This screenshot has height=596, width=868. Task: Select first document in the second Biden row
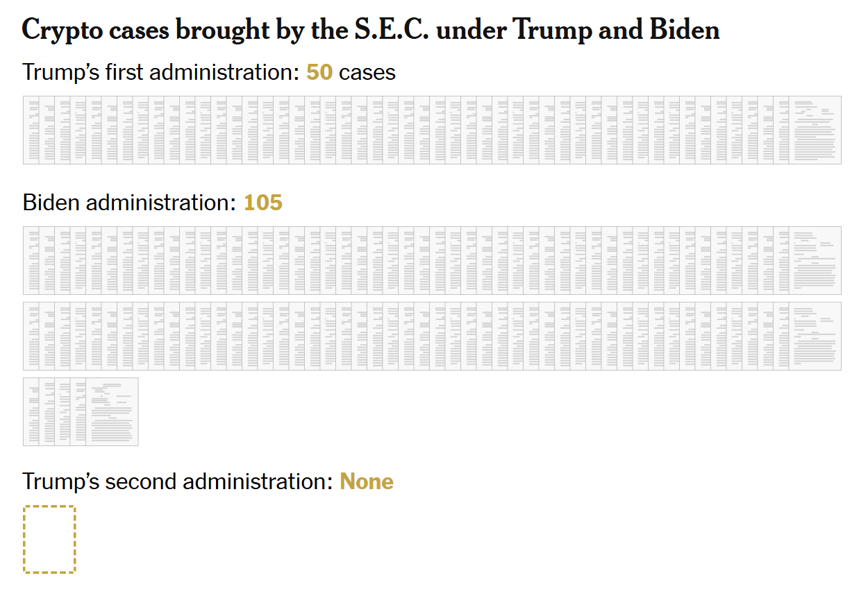31,336
